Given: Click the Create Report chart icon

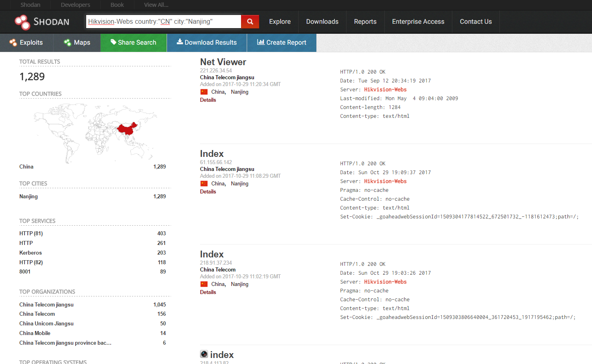Looking at the screenshot, I should [x=261, y=42].
